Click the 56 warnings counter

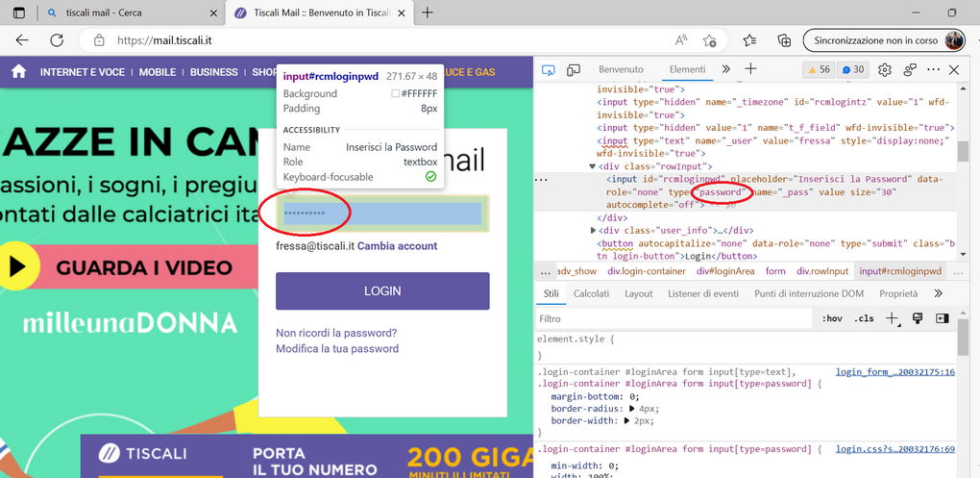pyautogui.click(x=819, y=69)
